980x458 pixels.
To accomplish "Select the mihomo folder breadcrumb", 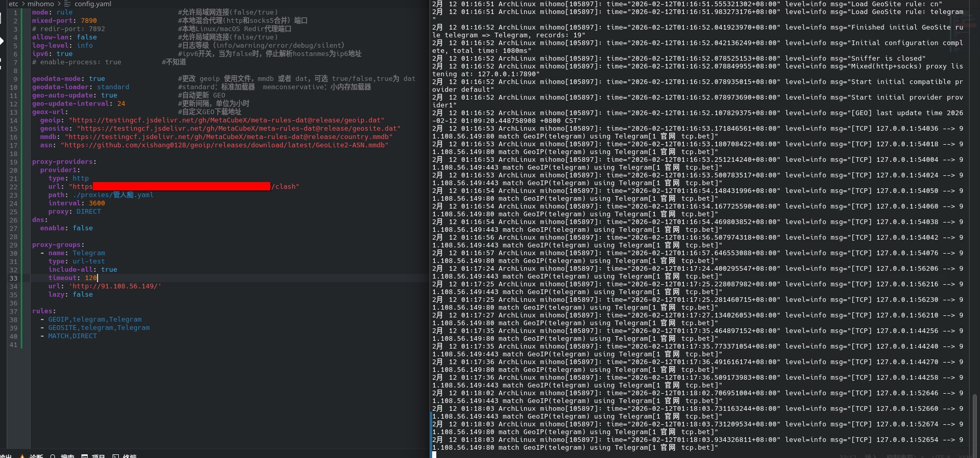I will click(x=40, y=4).
